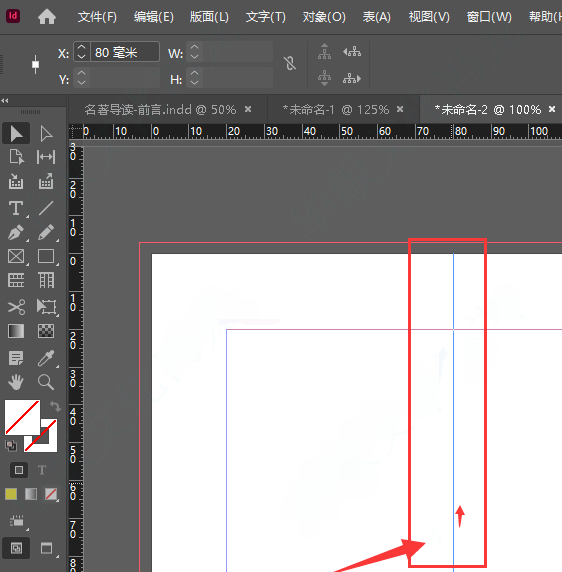Select the Zoom tool
Image resolution: width=562 pixels, height=572 pixels.
click(46, 382)
